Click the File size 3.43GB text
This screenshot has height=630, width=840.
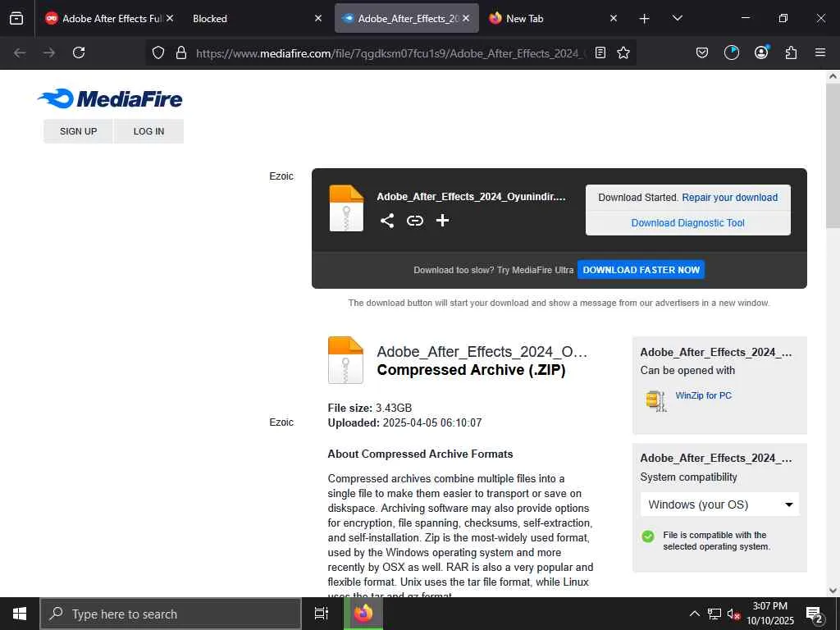click(370, 408)
